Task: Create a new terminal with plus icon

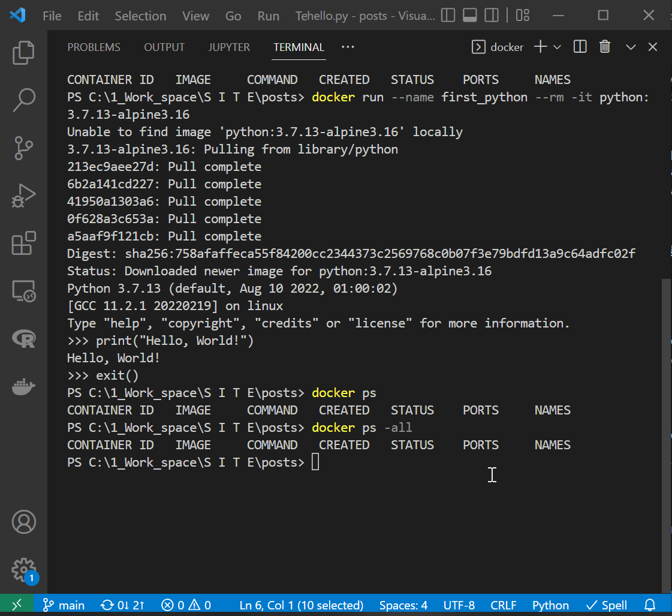Action: (x=541, y=47)
